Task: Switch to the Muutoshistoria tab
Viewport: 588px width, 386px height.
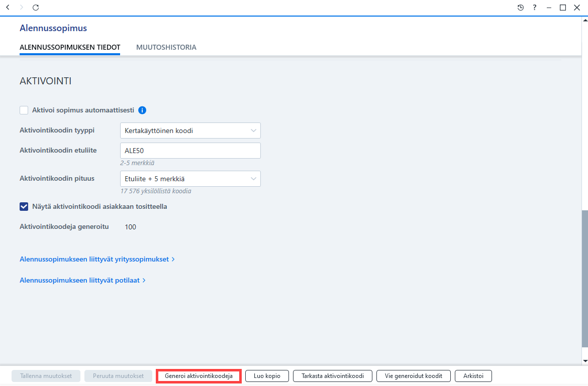Action: tap(166, 47)
